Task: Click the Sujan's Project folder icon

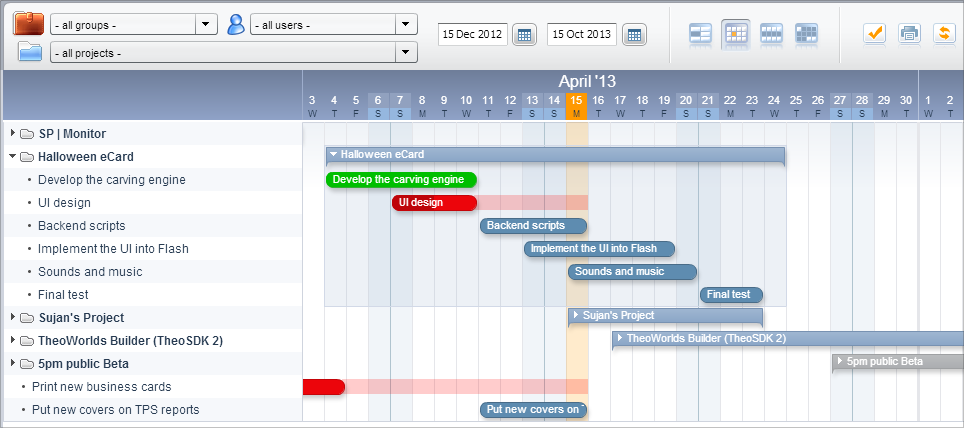Action: click(26, 318)
